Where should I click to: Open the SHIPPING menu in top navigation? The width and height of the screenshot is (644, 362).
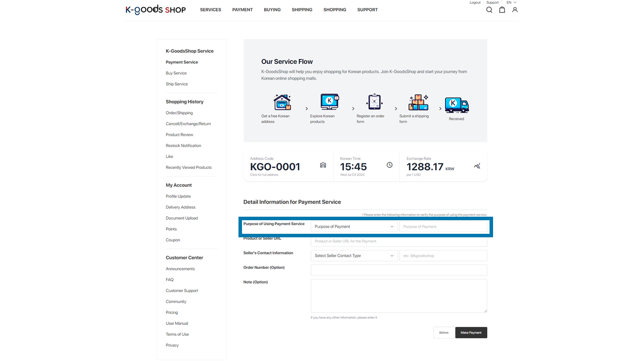[x=302, y=10]
